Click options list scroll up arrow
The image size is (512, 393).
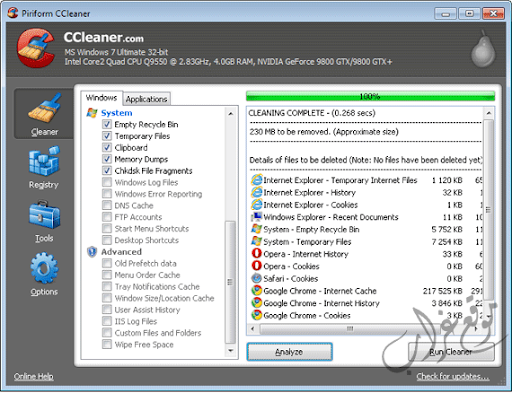[x=230, y=114]
